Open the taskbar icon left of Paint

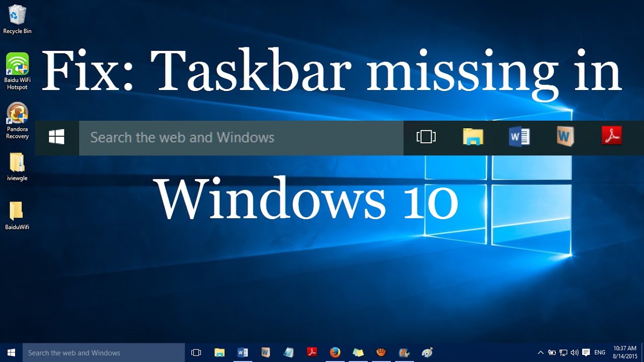point(405,352)
